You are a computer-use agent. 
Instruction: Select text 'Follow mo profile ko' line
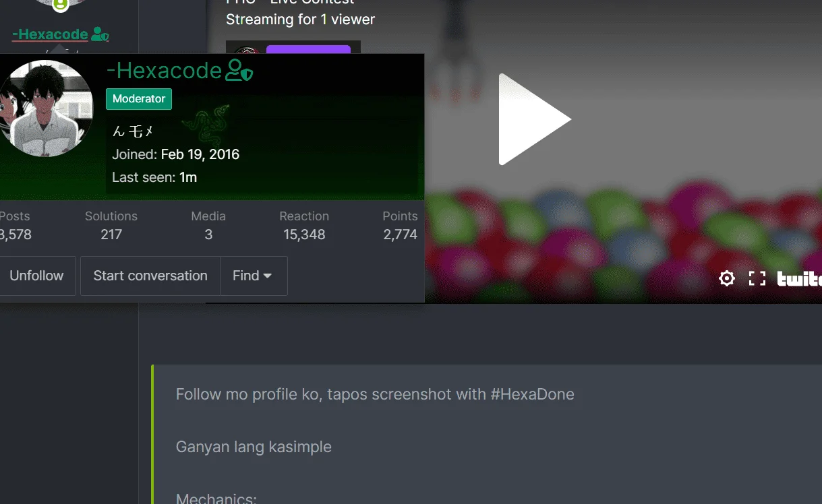pos(375,394)
